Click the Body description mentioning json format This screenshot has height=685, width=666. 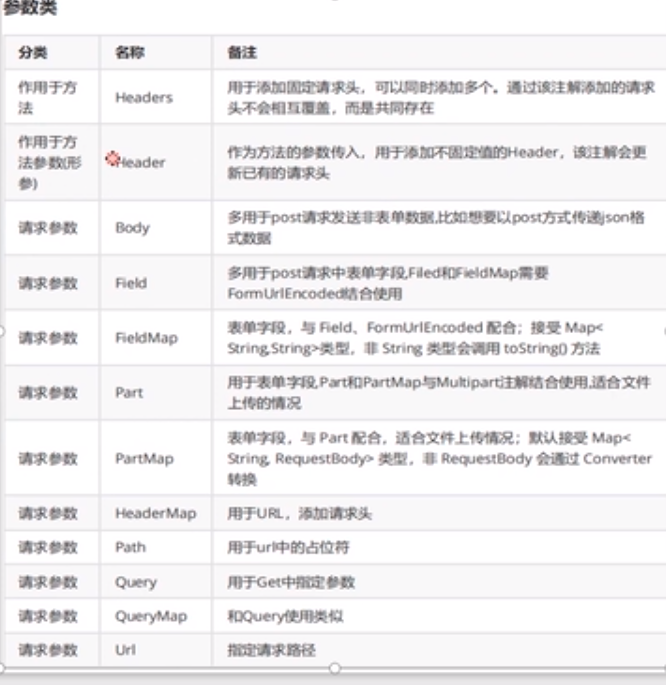(436, 228)
